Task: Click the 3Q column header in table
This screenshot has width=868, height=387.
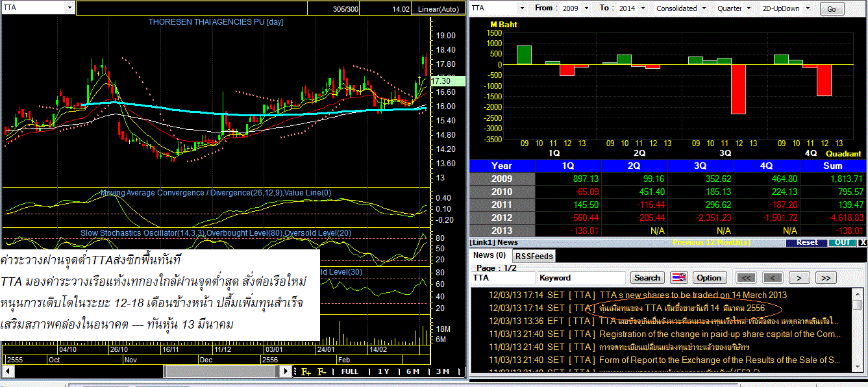Action: pos(701,166)
